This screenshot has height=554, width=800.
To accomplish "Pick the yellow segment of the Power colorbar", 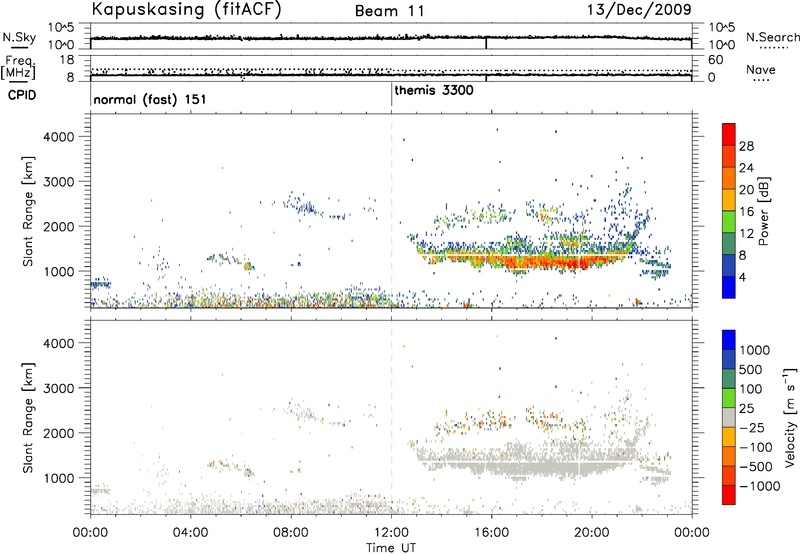I will (x=729, y=200).
